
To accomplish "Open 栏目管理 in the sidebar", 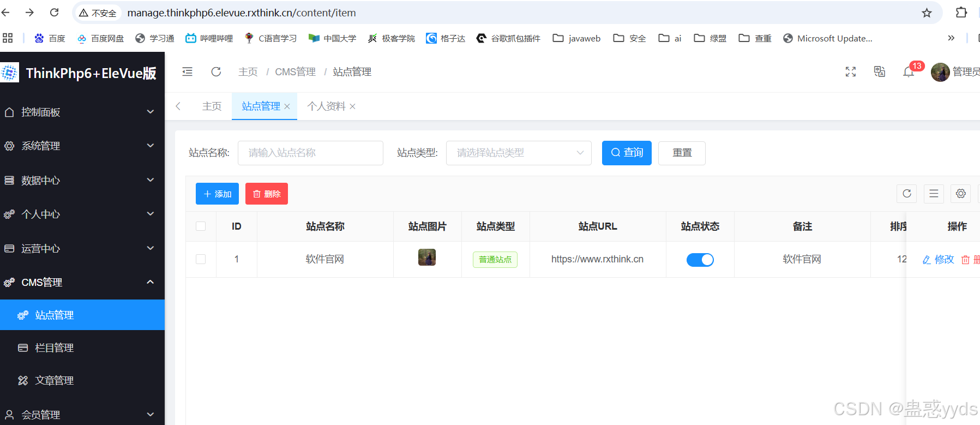I will coord(82,348).
